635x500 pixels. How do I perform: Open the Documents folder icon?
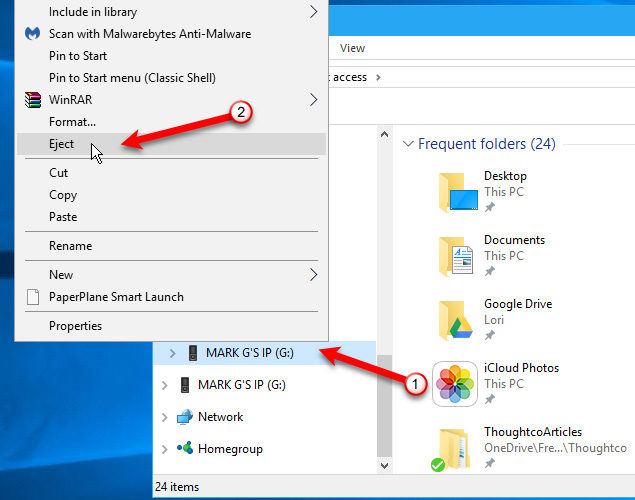pos(456,256)
